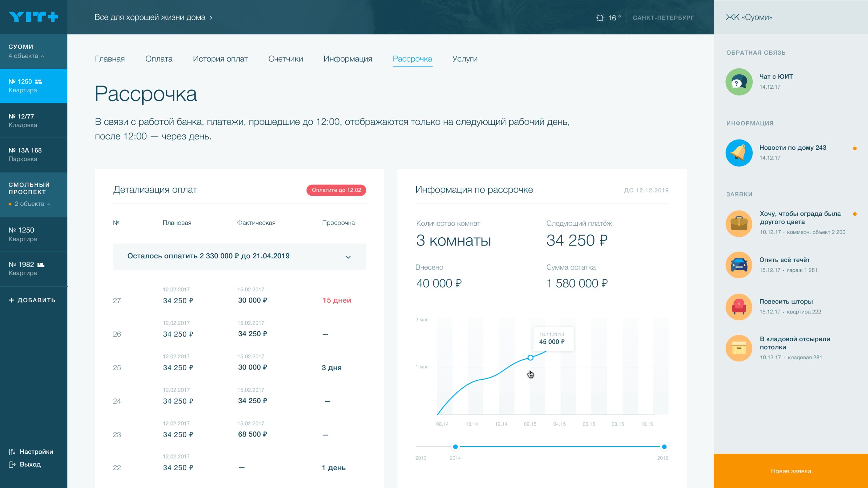Screen dimensions: 868x488
Task: Click the bell icon for Новости по дому
Action: [739, 153]
